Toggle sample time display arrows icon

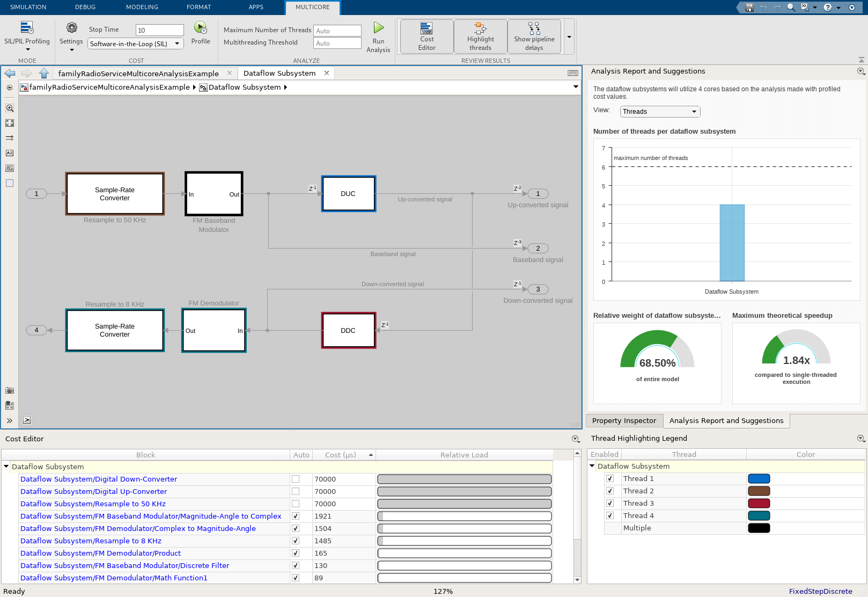(10, 138)
